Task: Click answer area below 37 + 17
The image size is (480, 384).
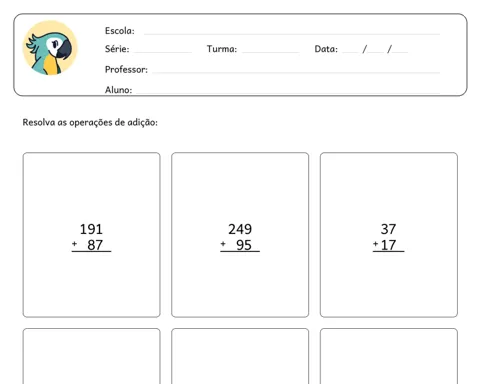Action: coord(389,283)
